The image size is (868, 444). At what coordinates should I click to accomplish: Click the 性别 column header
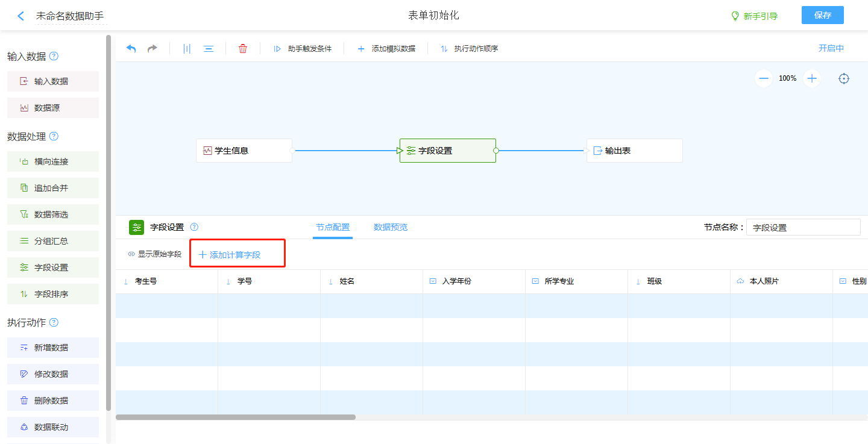pos(851,281)
